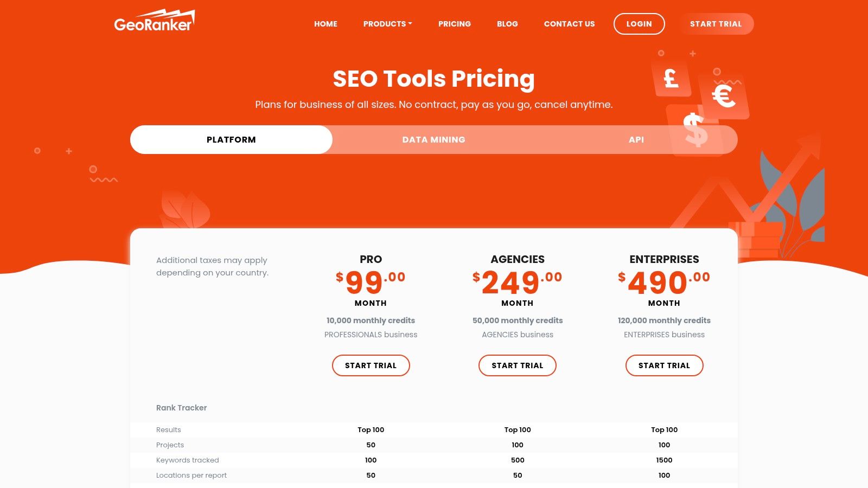Go to the Home page
The image size is (868, 488).
(x=325, y=24)
